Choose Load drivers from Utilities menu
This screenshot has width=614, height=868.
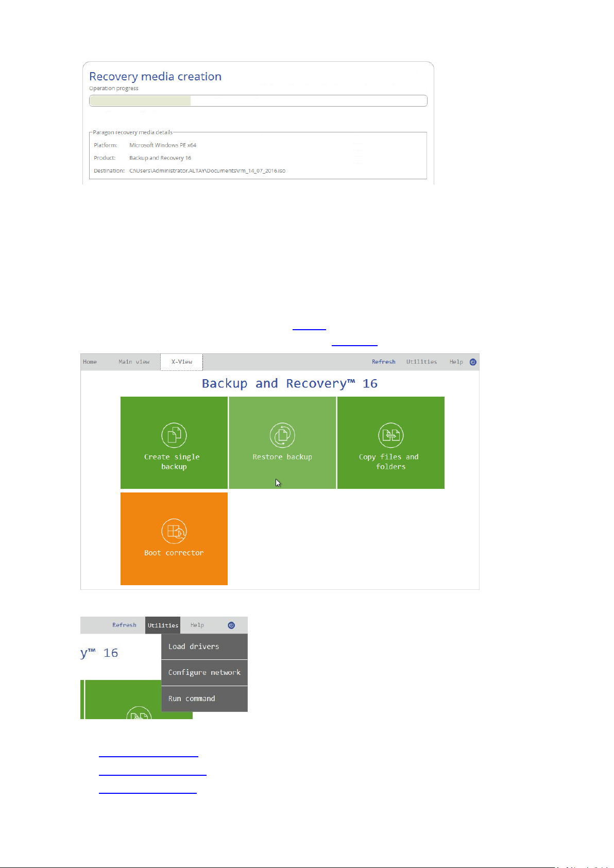[204, 646]
